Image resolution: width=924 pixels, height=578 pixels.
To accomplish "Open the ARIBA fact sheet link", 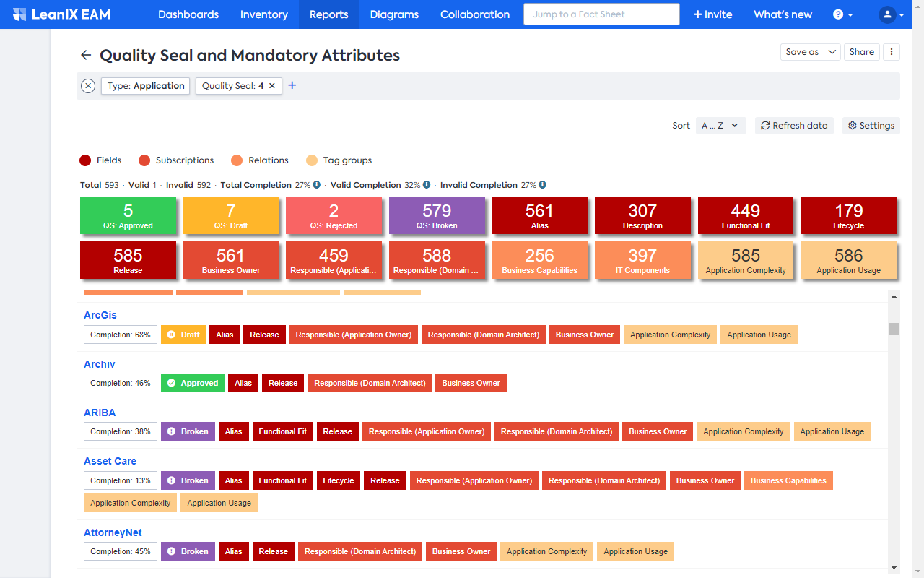I will click(x=100, y=413).
